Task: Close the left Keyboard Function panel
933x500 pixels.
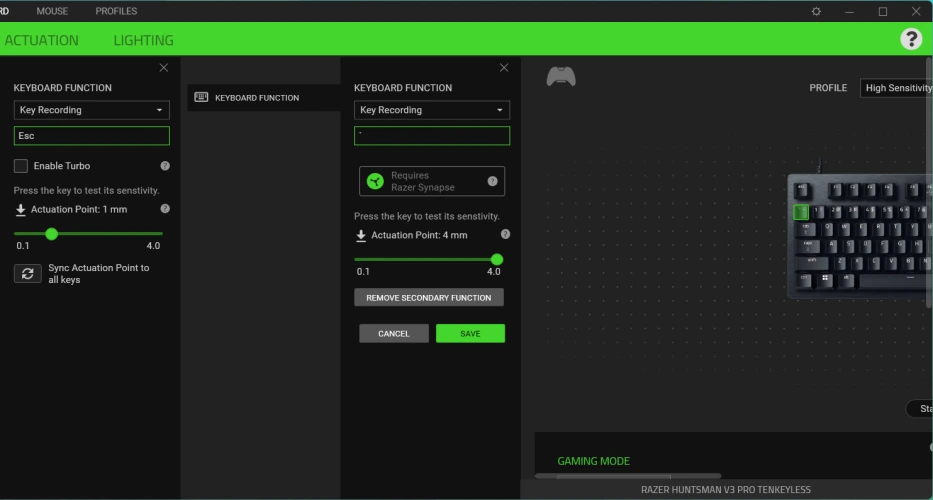Action: (164, 67)
